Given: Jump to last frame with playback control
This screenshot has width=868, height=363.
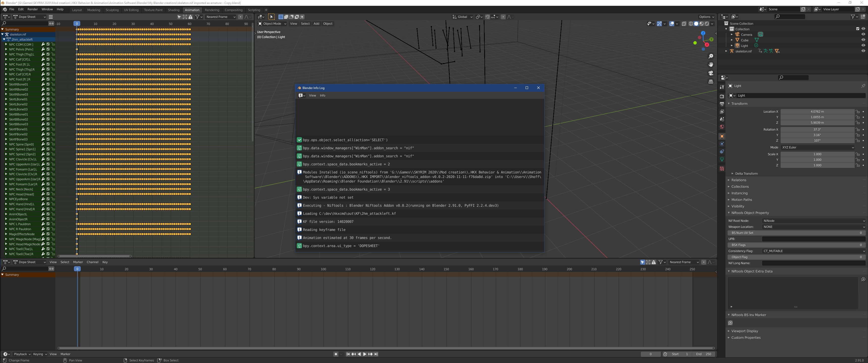Looking at the screenshot, I should [375, 354].
